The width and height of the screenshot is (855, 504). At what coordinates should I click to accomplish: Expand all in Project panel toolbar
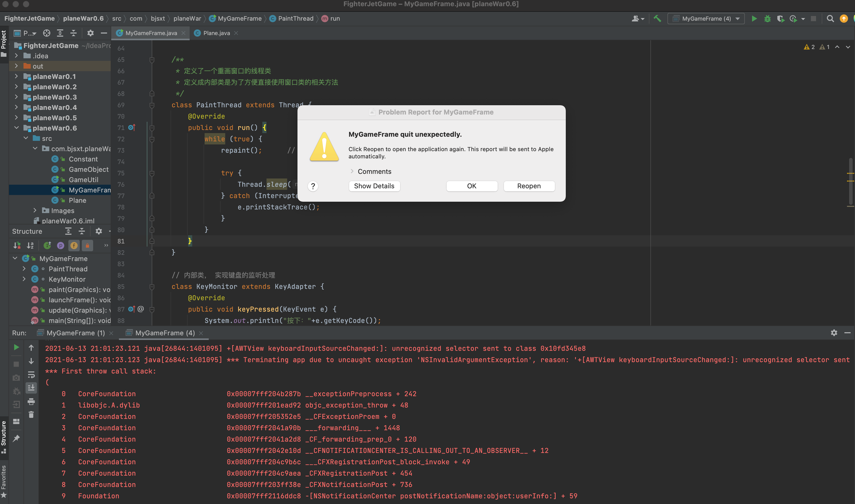coord(60,33)
